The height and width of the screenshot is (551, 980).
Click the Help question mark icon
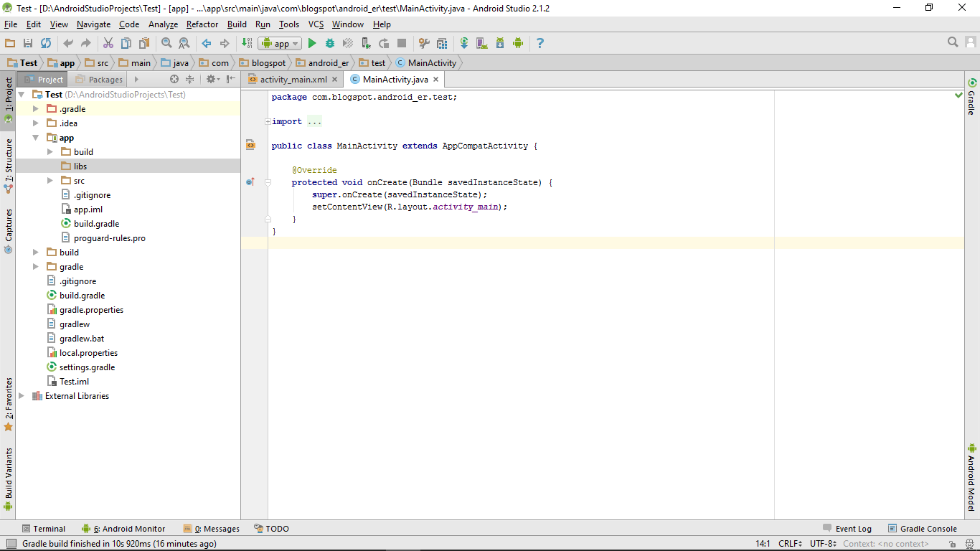540,43
